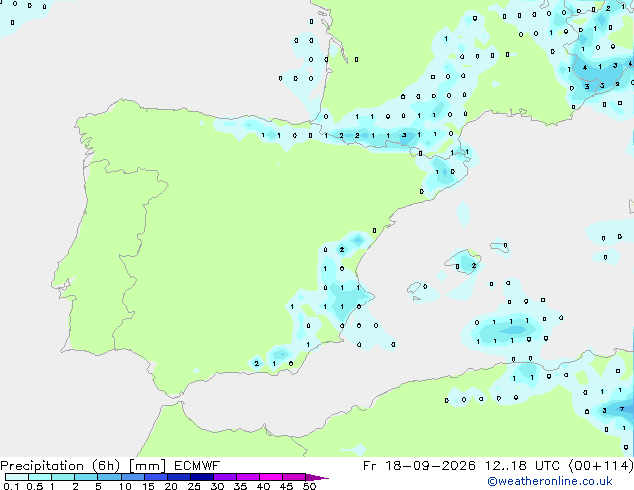The image size is (634, 490).
Task: Click the 45 to 50 mm legend swatch
Action: tap(294, 477)
